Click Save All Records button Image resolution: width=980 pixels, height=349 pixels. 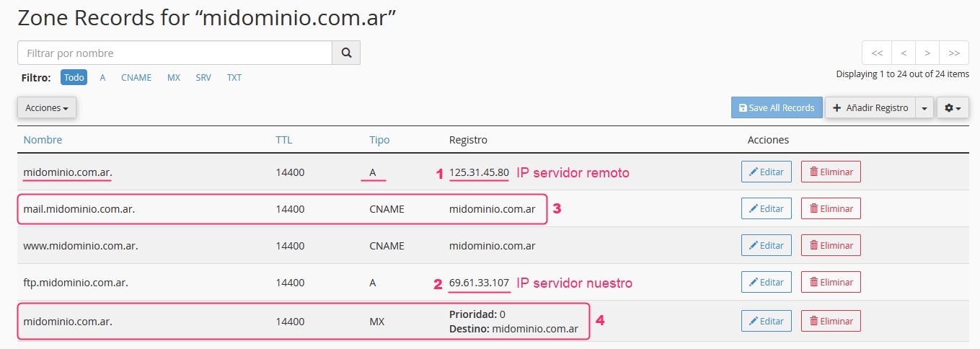[776, 107]
